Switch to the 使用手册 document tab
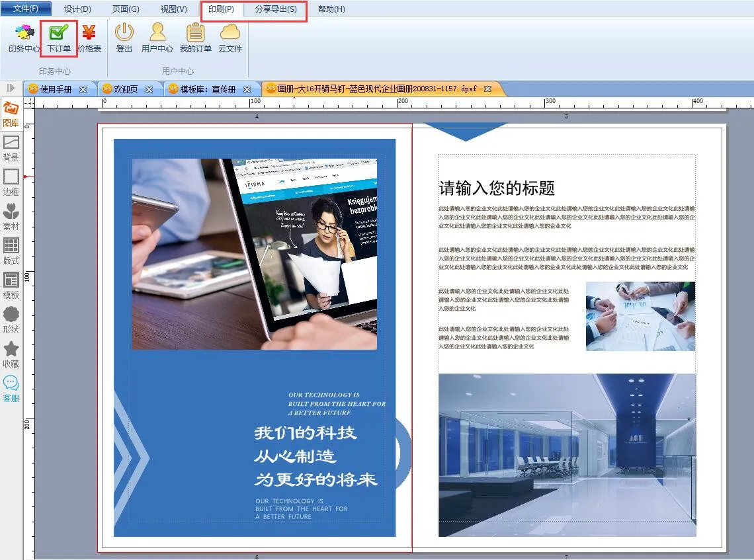754x560 pixels. pyautogui.click(x=56, y=89)
